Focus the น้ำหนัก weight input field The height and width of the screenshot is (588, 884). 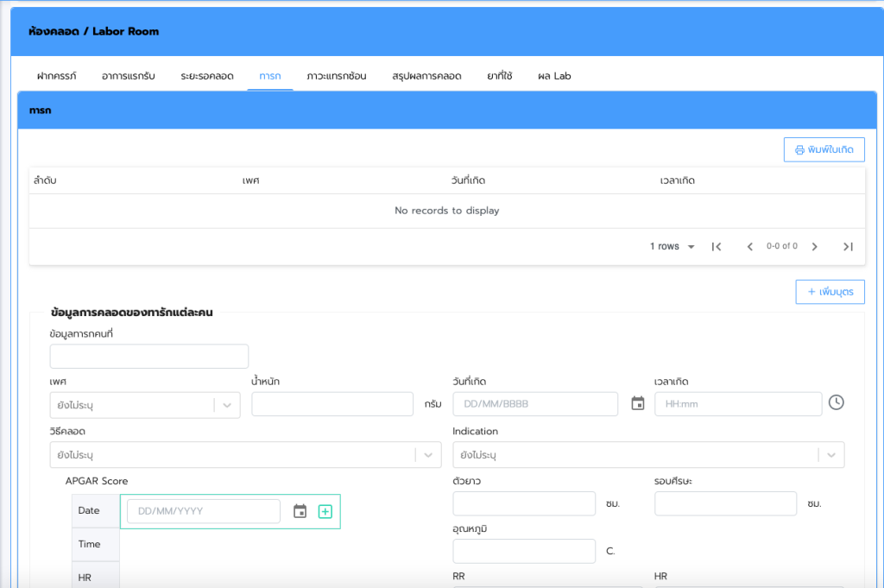(332, 405)
